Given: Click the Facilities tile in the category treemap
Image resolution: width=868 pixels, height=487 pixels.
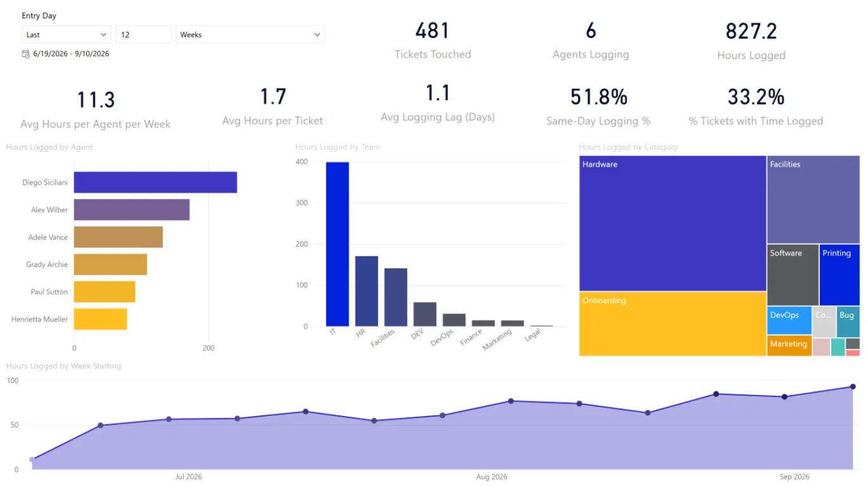Looking at the screenshot, I should (x=813, y=200).
